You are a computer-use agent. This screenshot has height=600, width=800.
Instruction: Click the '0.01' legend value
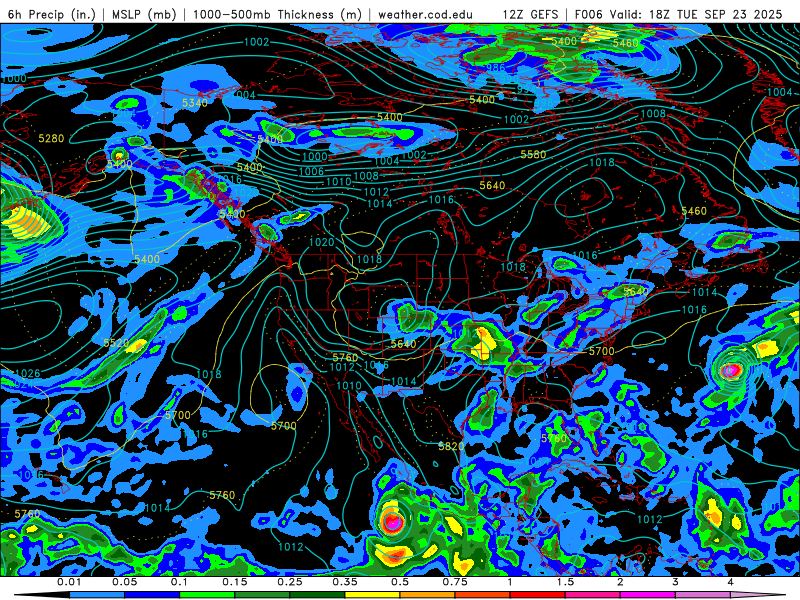69,582
